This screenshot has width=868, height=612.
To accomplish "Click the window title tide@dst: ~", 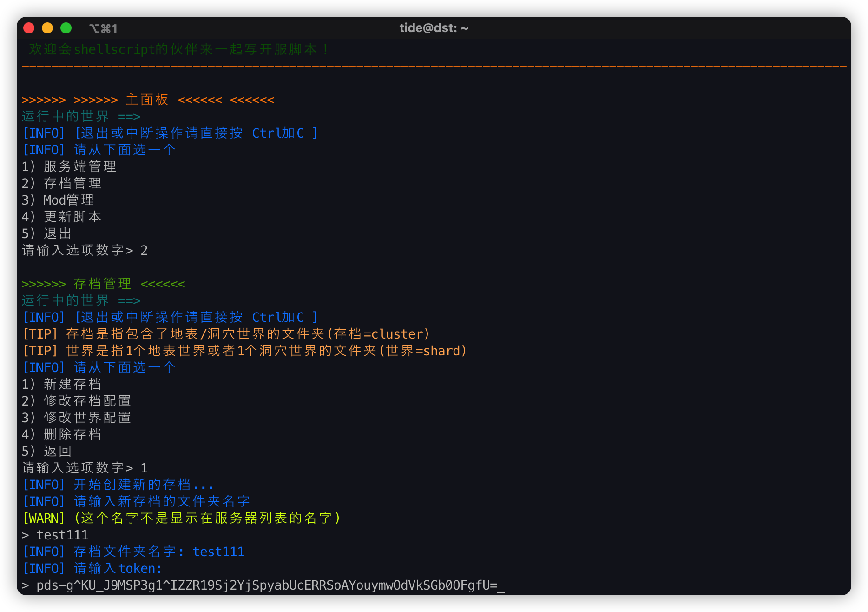I will tap(434, 28).
